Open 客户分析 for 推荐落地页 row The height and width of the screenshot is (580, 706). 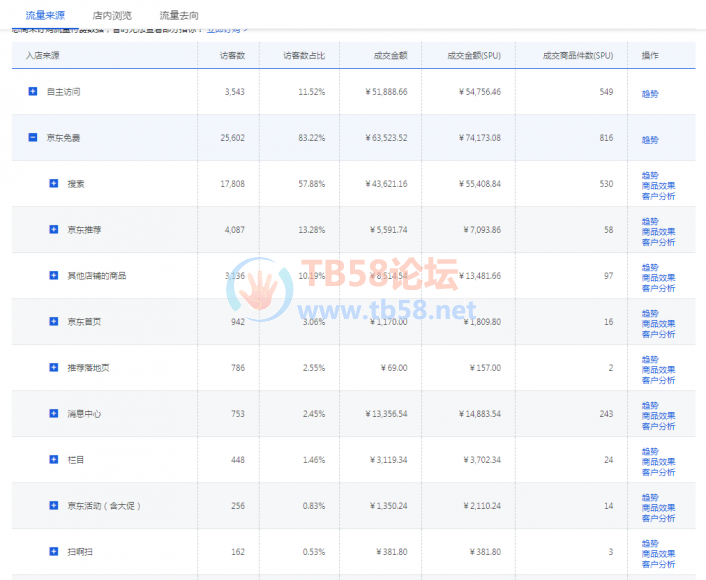point(658,380)
